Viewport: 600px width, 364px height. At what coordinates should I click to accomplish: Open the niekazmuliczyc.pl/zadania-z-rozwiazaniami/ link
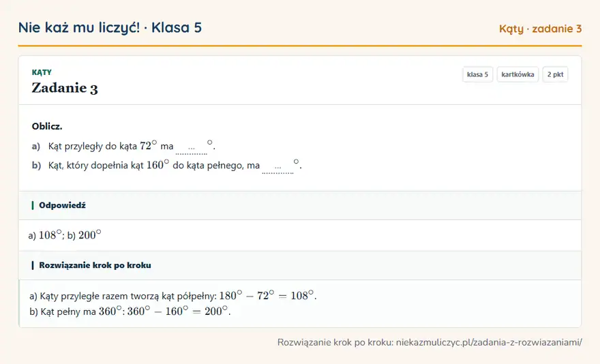coord(489,342)
